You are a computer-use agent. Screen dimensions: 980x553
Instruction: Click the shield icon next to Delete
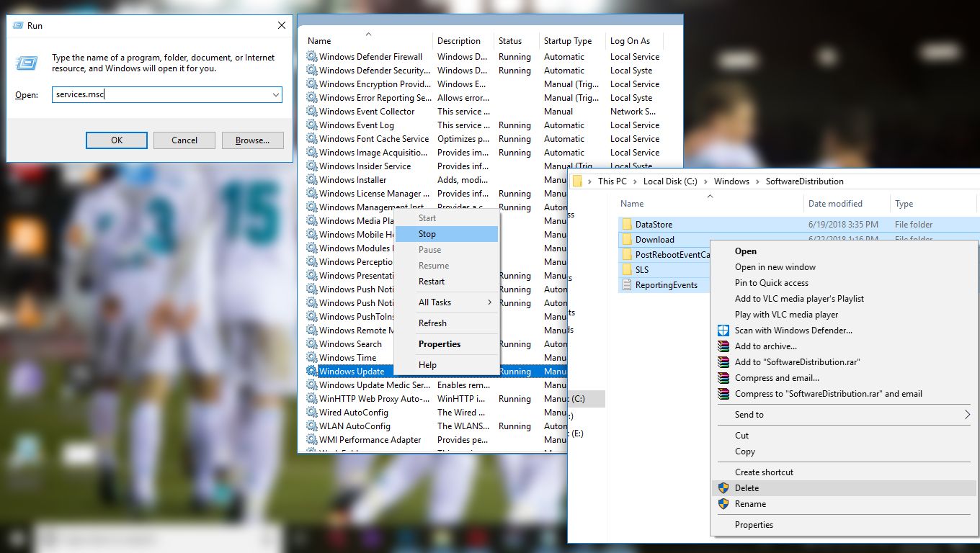click(x=723, y=488)
